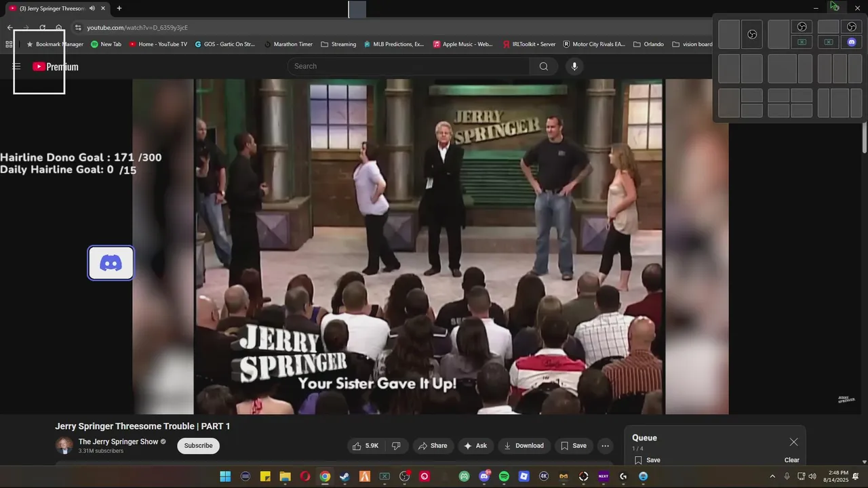Go back using browser back arrow
This screenshot has height=488, width=868.
[x=9, y=28]
